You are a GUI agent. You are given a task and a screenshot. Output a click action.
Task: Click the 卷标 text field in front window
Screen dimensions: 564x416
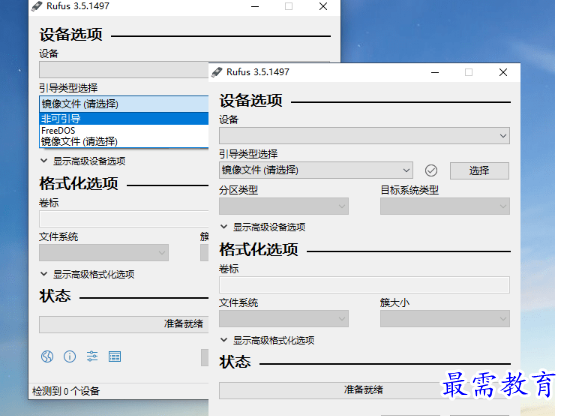(x=364, y=285)
